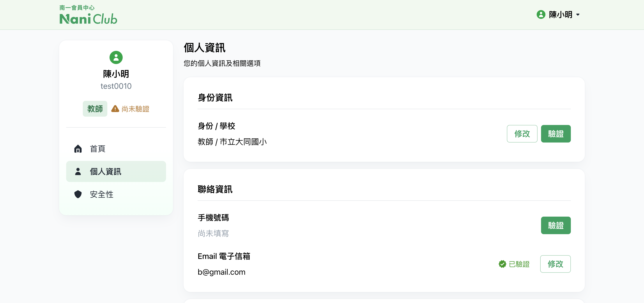The width and height of the screenshot is (644, 303).
Task: Click the sidebar profile avatar icon
Action: tap(116, 57)
